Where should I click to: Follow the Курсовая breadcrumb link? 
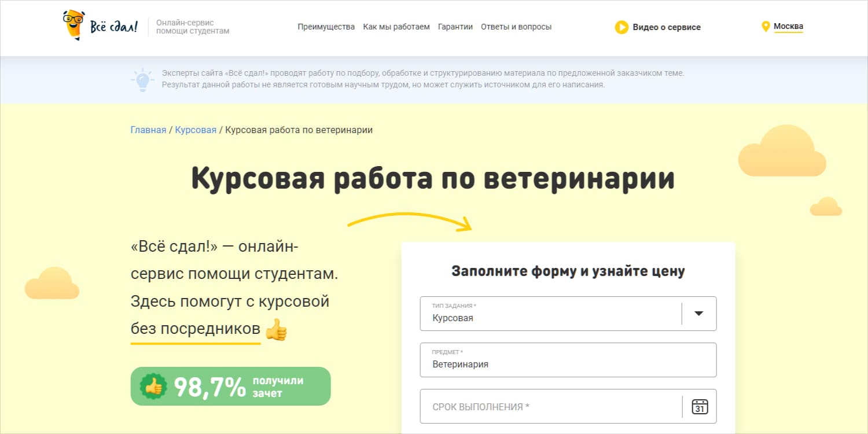pyautogui.click(x=196, y=130)
